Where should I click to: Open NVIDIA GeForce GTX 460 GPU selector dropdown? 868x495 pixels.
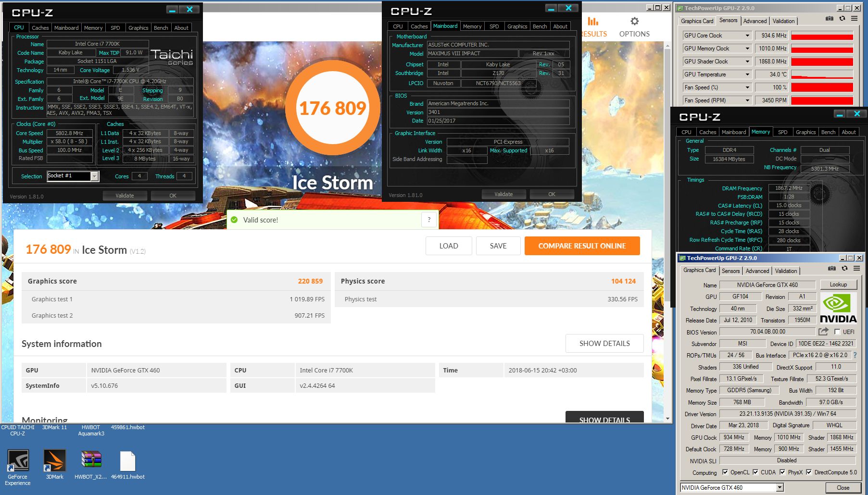click(x=780, y=487)
